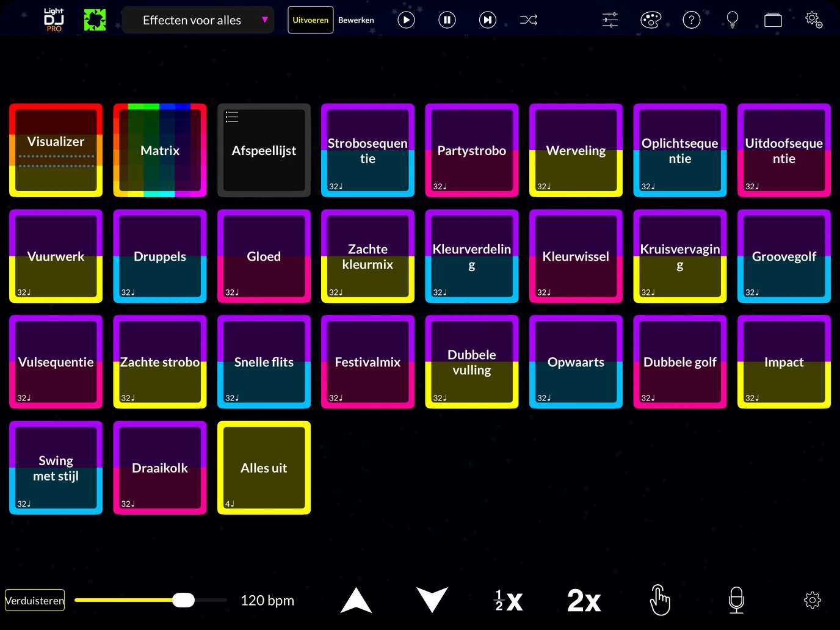
Task: Activate the Festivalmix effect tile
Action: click(367, 362)
